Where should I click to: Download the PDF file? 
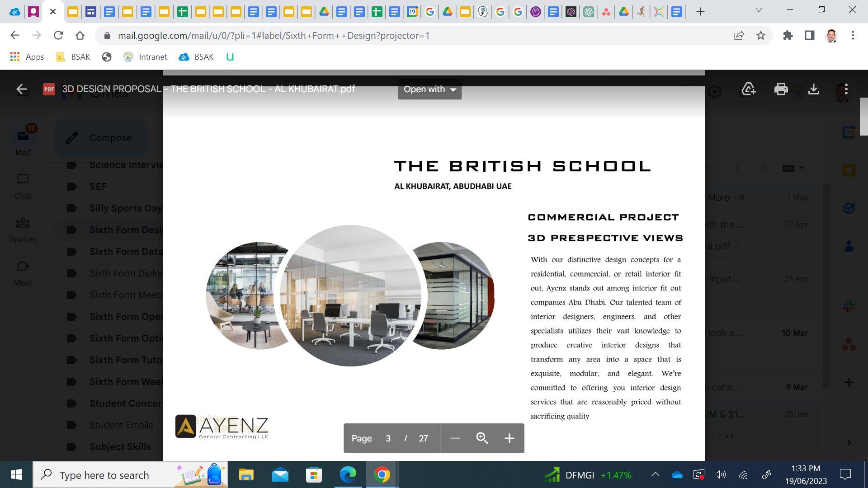[x=814, y=89]
